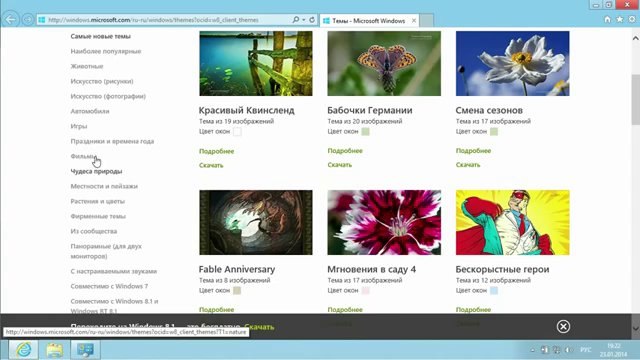Click 'Скачать' under Бабочки Германии
640x360 pixels.
(x=340, y=165)
